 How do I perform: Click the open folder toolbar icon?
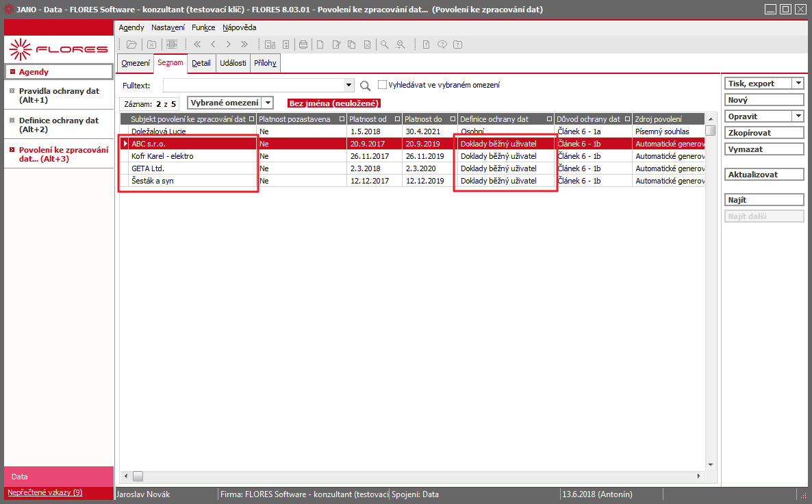(131, 45)
